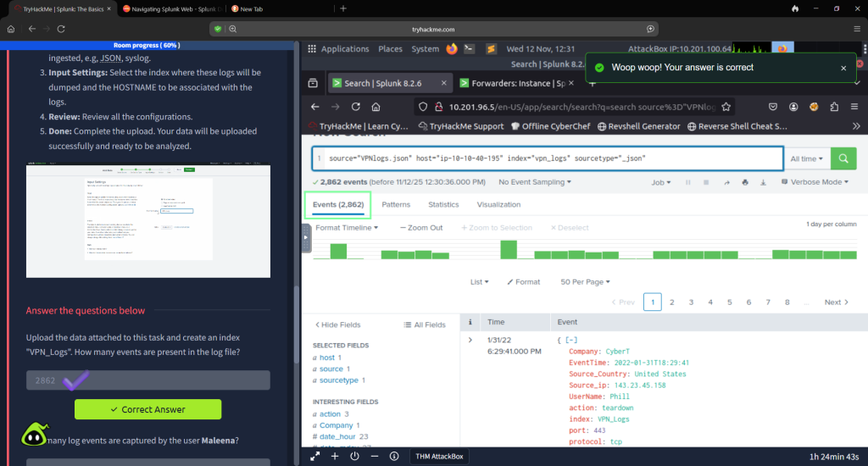Screen dimensions: 868x466
Task: Go to results page 2
Action: click(671, 302)
